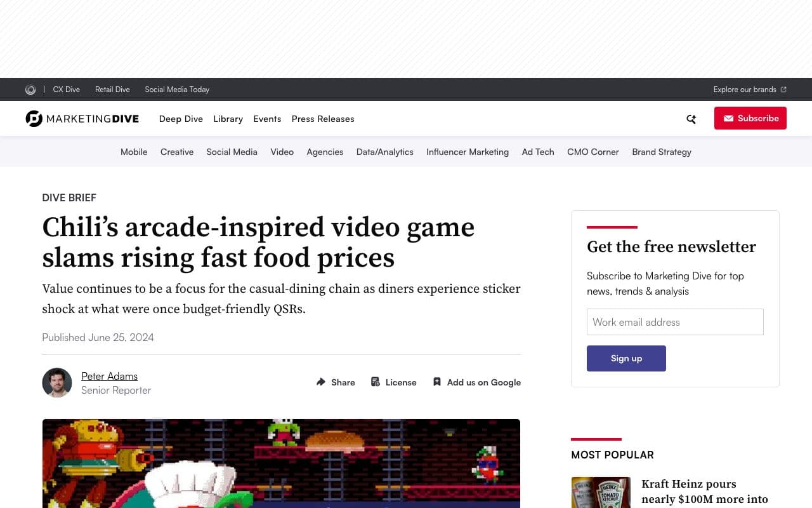Select the Ad Tech topic tab
Viewport: 812px width, 508px height.
(x=538, y=152)
